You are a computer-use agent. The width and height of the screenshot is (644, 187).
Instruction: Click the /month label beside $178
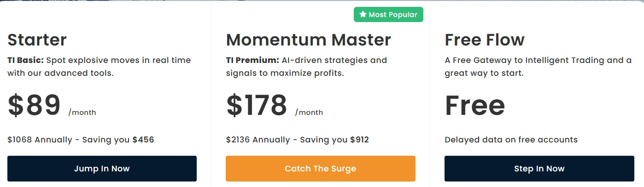[309, 112]
